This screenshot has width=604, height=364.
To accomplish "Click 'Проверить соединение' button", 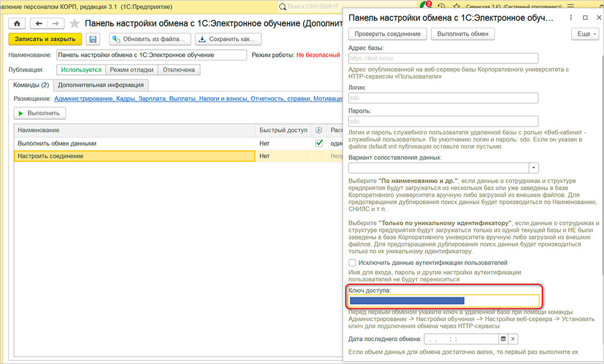I will click(x=388, y=34).
